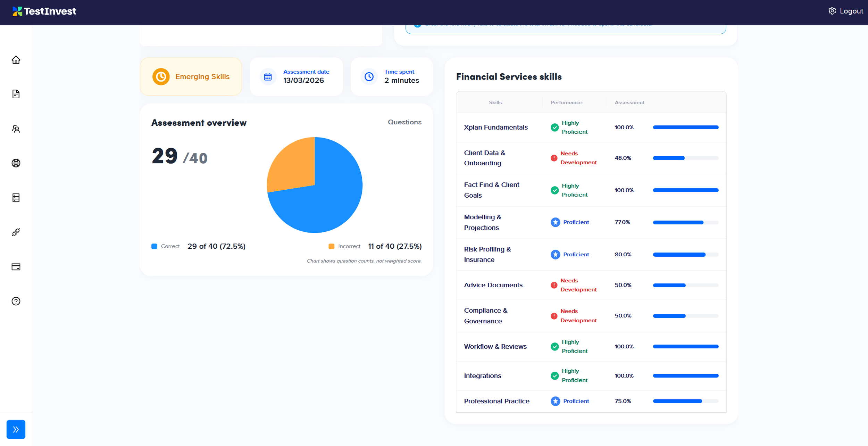
Task: Click the 2 minutes time spent value
Action: coord(402,81)
